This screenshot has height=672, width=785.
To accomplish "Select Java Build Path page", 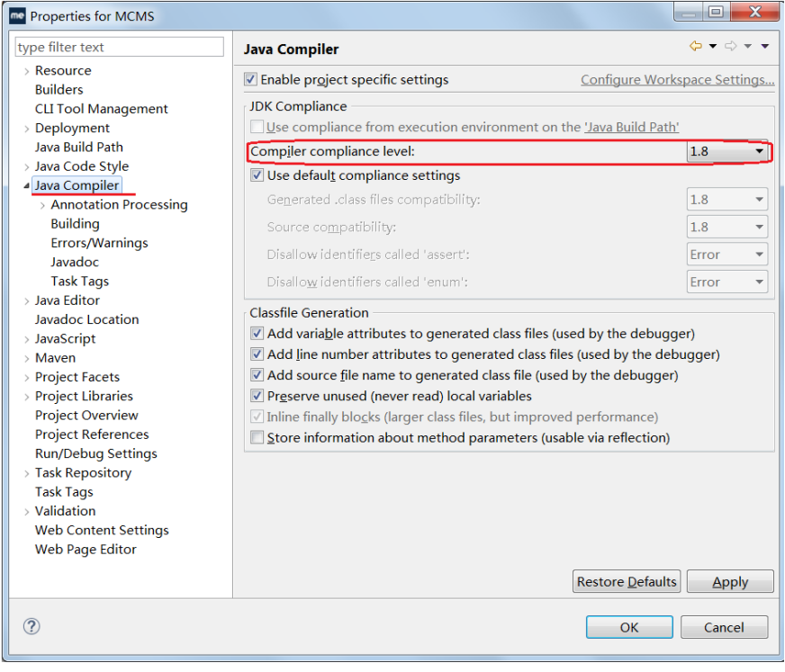I will pyautogui.click(x=78, y=148).
